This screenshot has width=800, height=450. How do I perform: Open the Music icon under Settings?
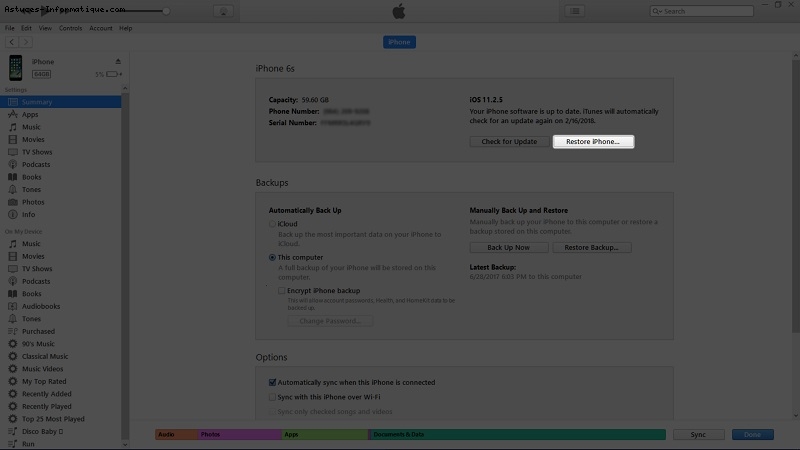point(13,127)
